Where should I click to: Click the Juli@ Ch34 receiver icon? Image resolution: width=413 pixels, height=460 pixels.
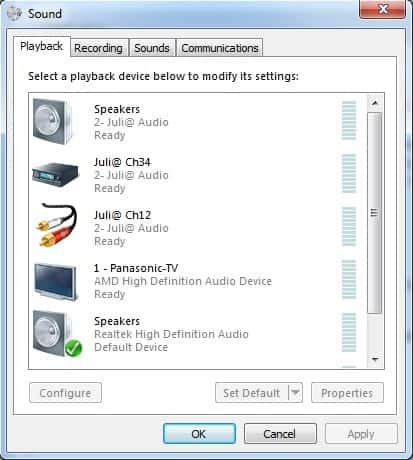coord(55,175)
